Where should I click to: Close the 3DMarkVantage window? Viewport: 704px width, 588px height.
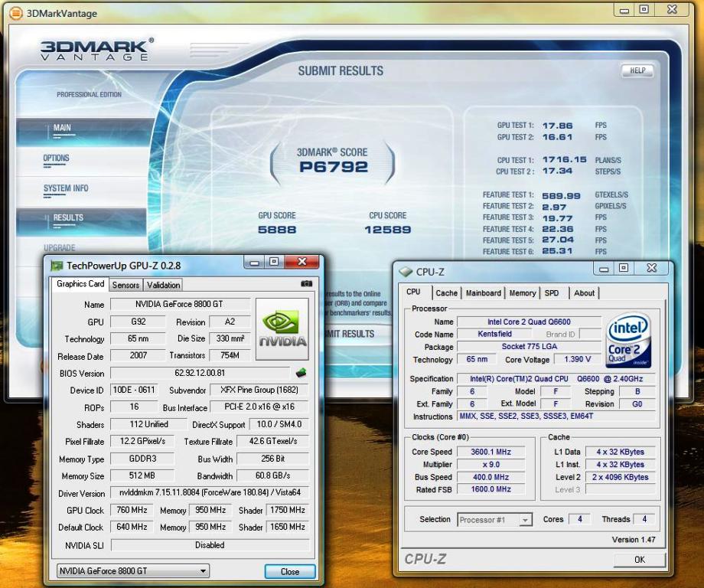[672, 10]
